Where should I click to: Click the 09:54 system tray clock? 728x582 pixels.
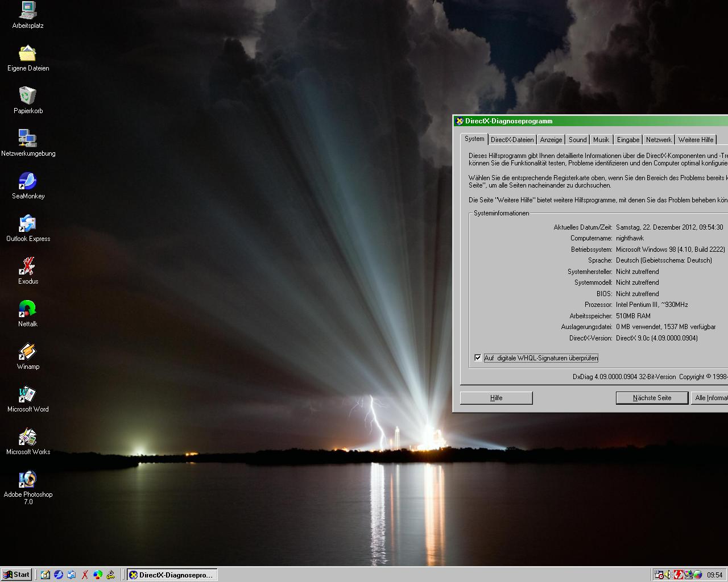click(x=715, y=575)
